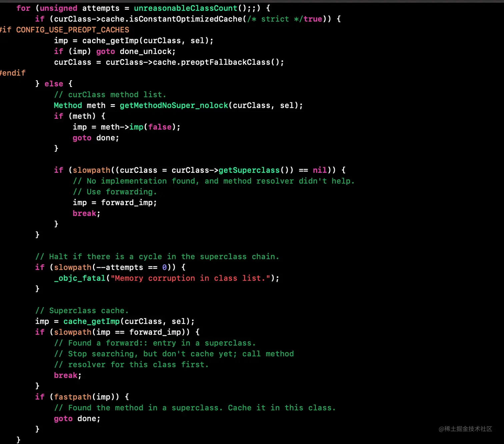504x444 pixels.
Task: Click 'nil' keyword in the slowpath condition
Action: coord(320,170)
